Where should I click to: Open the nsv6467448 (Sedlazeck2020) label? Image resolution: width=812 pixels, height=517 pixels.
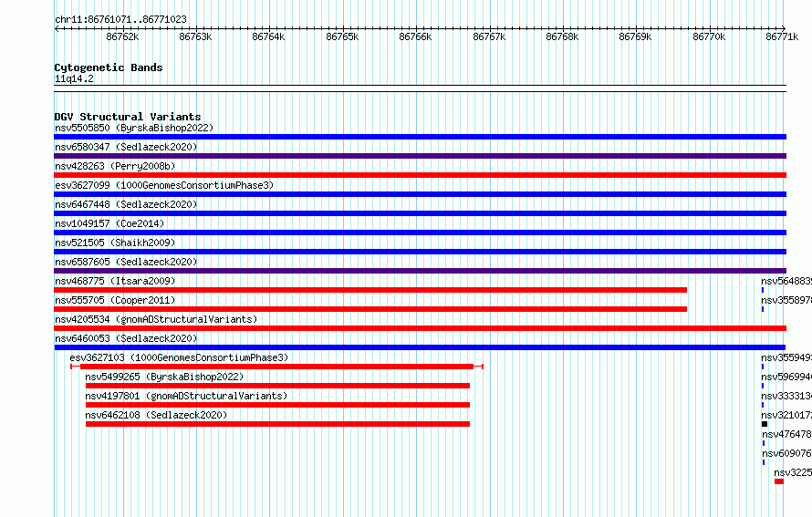[126, 204]
